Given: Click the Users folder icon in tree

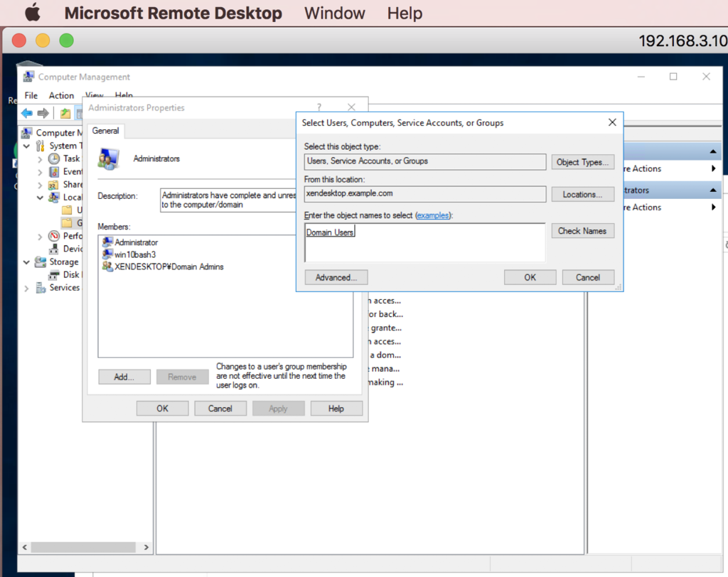Looking at the screenshot, I should click(67, 210).
